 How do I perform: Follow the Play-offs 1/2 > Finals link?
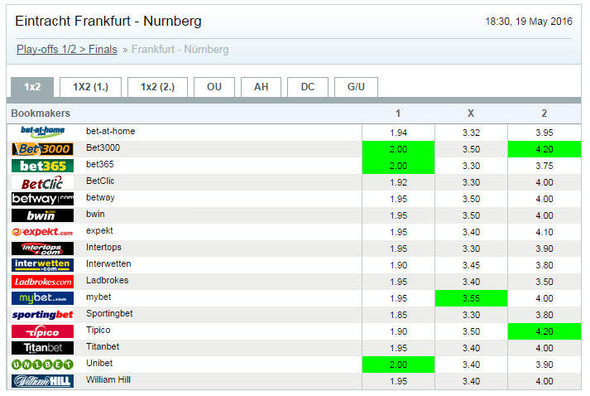(67, 49)
